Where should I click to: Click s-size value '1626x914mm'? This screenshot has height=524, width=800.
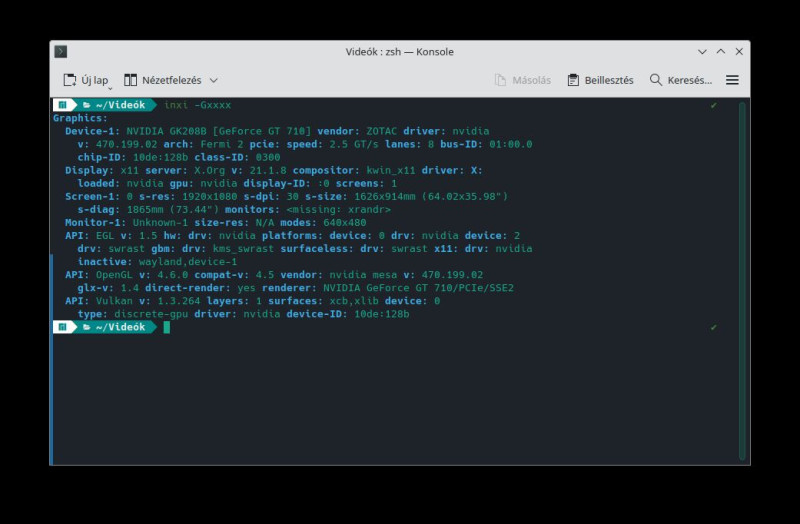pos(385,196)
